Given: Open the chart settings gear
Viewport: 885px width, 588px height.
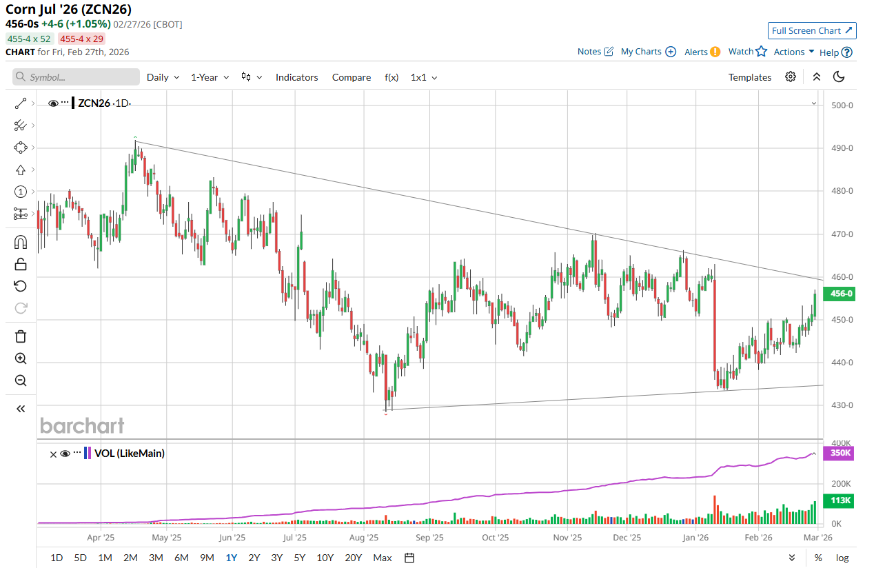Looking at the screenshot, I should coord(791,77).
